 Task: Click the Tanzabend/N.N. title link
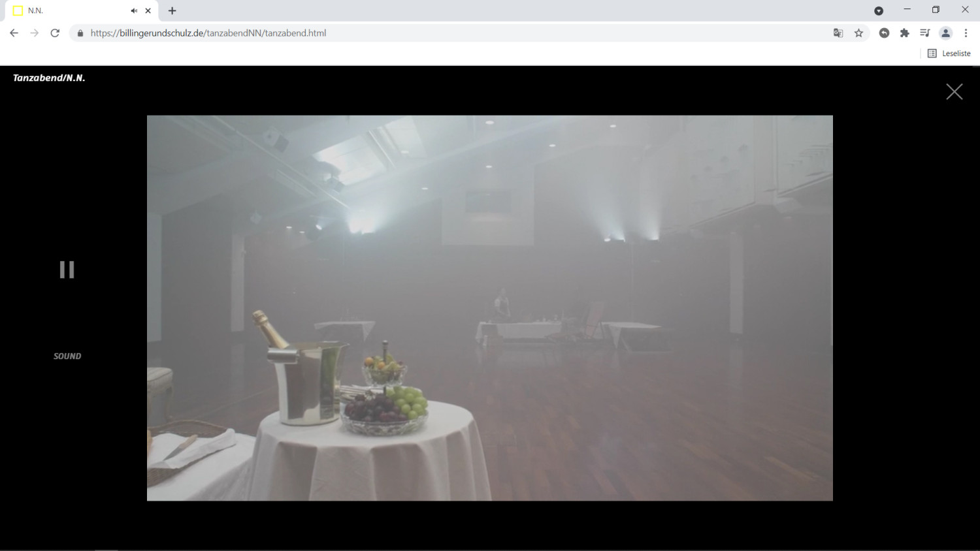(49, 78)
